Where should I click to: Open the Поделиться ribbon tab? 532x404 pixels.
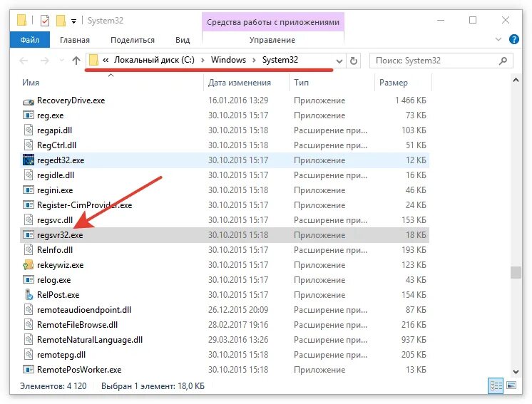pos(133,40)
